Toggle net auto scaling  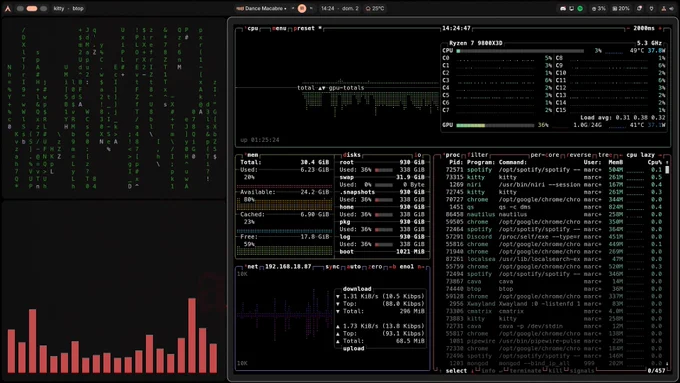[x=354, y=267]
